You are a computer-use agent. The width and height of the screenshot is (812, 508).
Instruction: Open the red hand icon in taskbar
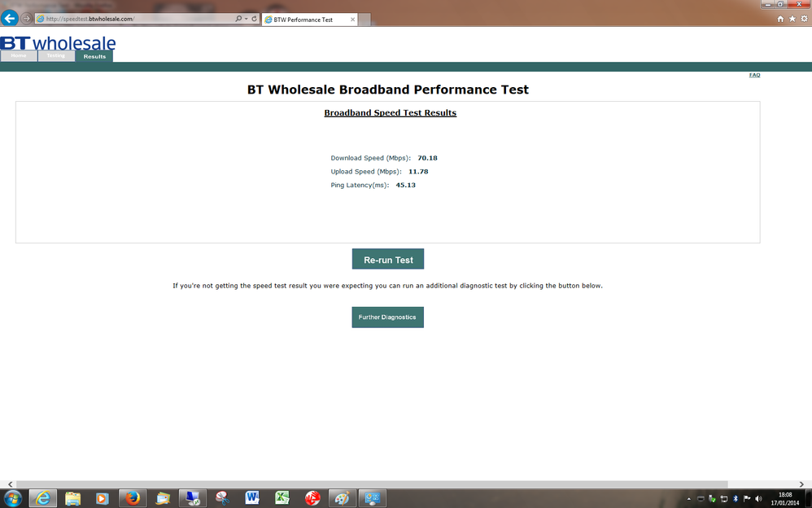(312, 499)
